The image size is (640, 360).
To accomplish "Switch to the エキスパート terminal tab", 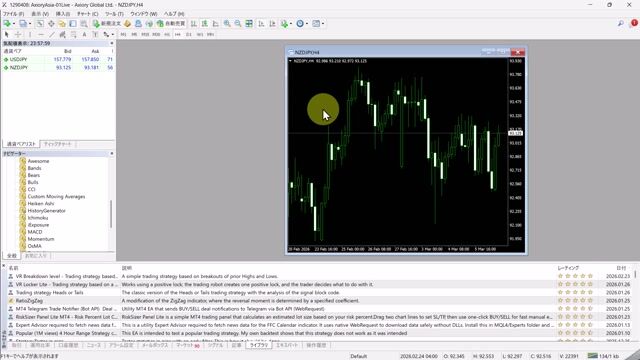I will coord(287,345).
